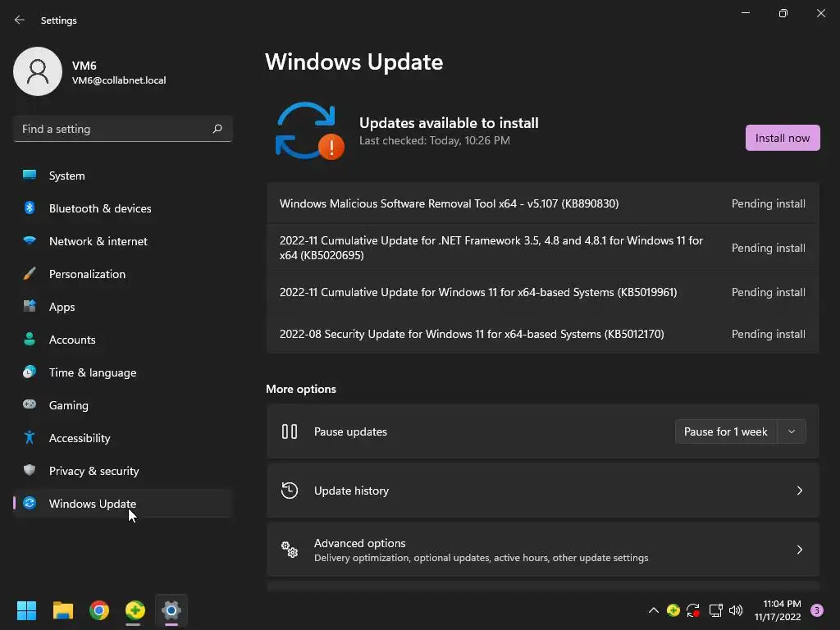This screenshot has height=630, width=840.
Task: Go to Network & internet
Action: 123,241
